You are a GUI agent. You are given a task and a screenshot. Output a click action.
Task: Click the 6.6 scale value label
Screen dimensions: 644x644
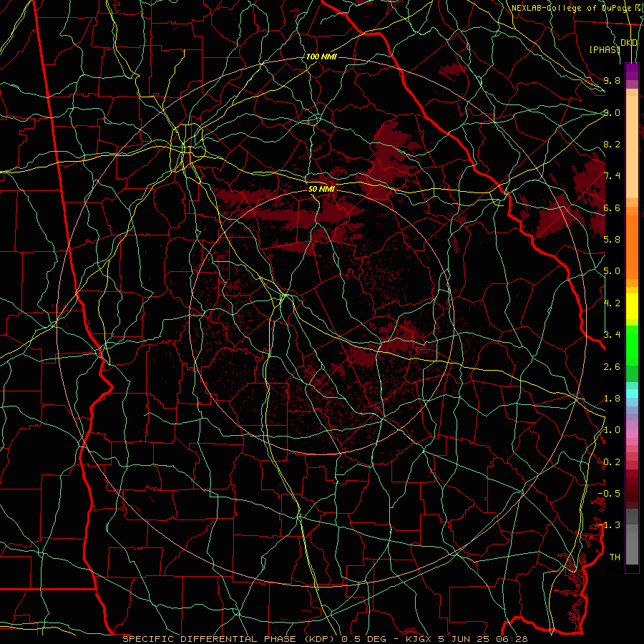pos(612,208)
